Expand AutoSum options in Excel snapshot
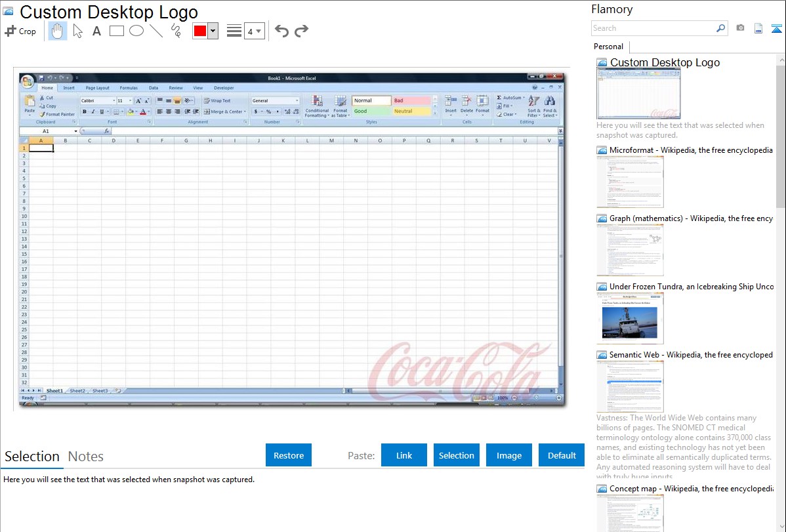The image size is (786, 532). (x=524, y=98)
